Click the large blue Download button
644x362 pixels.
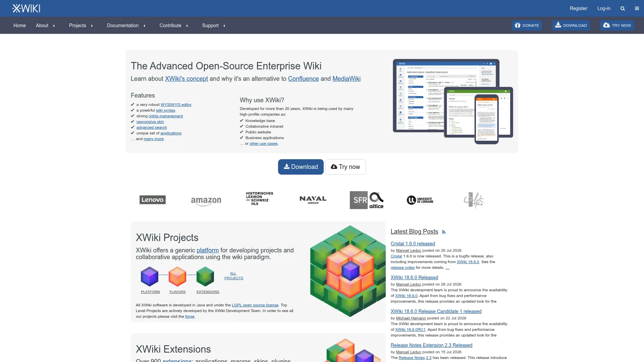pos(301,167)
